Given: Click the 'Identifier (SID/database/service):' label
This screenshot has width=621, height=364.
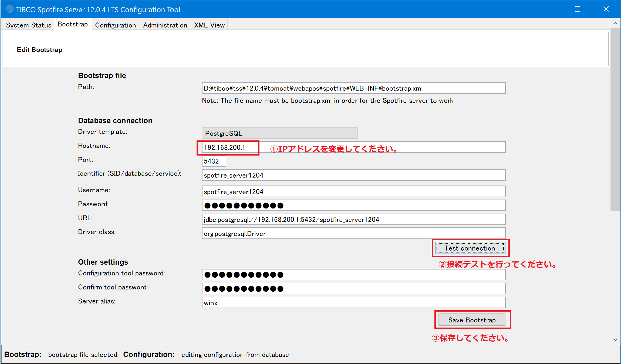Looking at the screenshot, I should pyautogui.click(x=130, y=174).
